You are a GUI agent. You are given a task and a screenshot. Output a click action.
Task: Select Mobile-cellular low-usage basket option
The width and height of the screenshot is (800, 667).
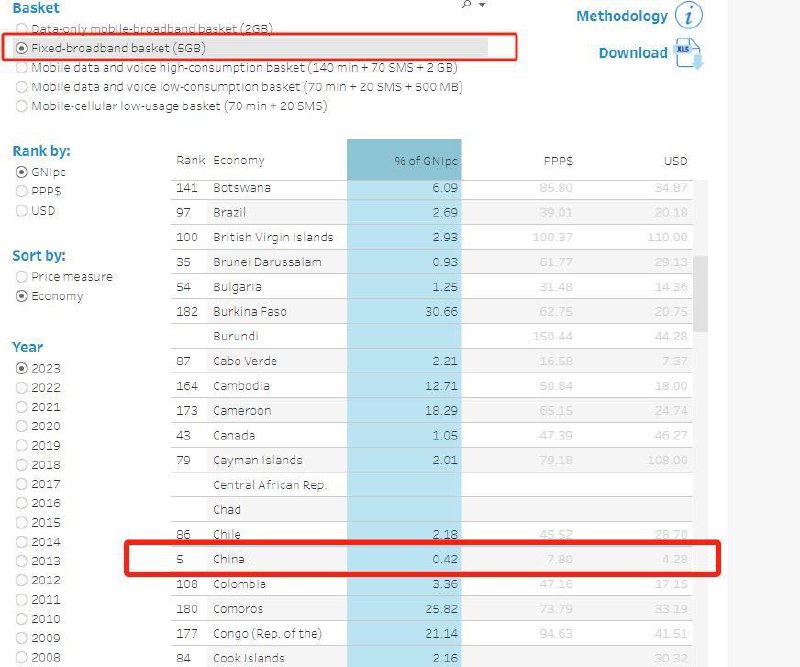(x=171, y=106)
